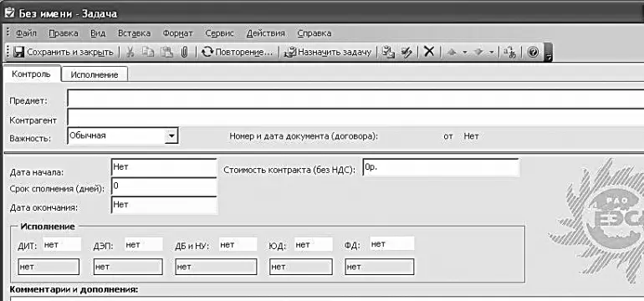This screenshot has width=644, height=301.
Task: Click the Стоимость контракта field
Action: click(x=441, y=168)
